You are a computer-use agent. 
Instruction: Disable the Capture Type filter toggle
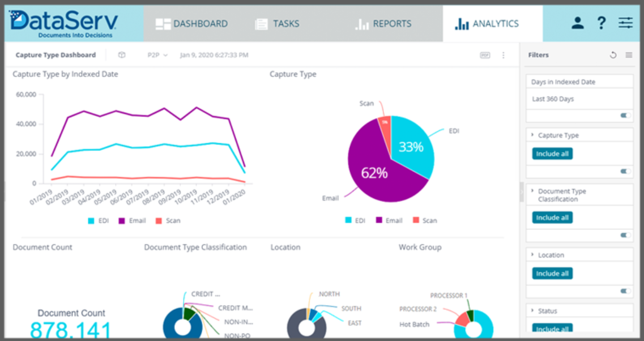[625, 171]
